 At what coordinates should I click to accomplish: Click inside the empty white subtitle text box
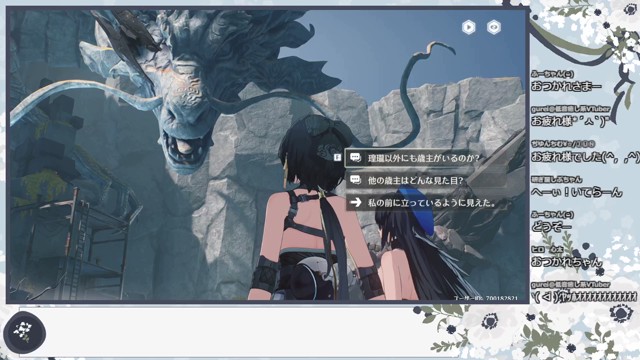click(229, 331)
